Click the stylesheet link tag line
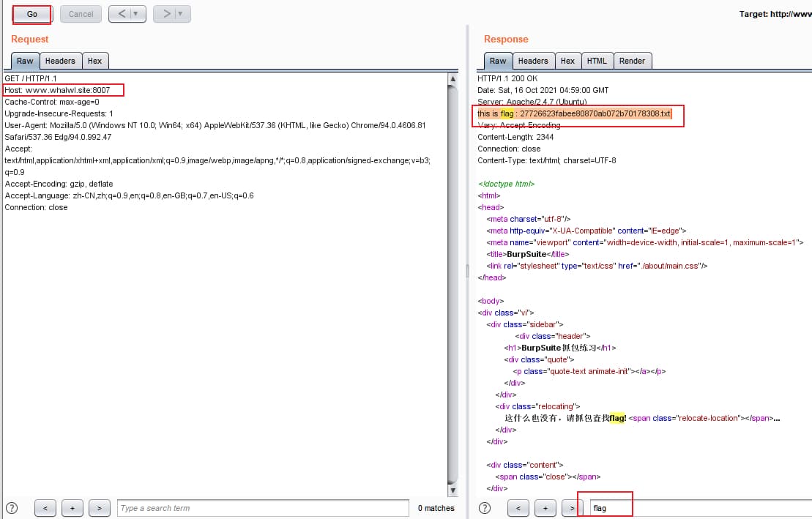Viewport: 812px width, 519px height. 597,266
